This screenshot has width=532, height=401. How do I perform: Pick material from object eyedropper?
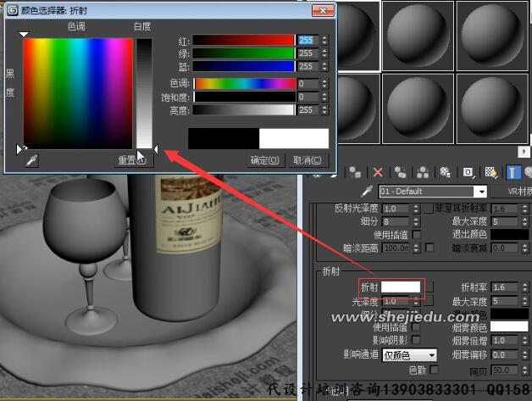pos(367,192)
